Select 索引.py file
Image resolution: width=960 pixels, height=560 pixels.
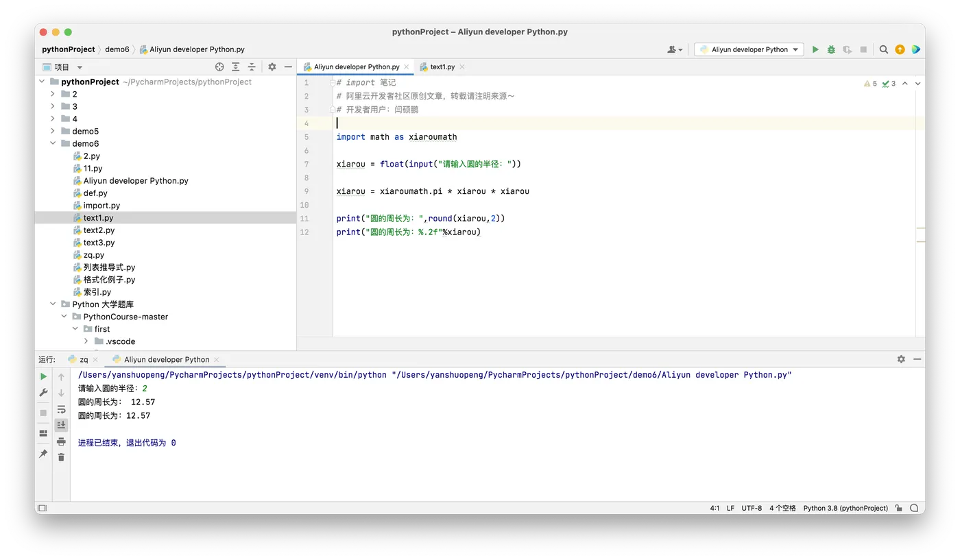point(97,291)
